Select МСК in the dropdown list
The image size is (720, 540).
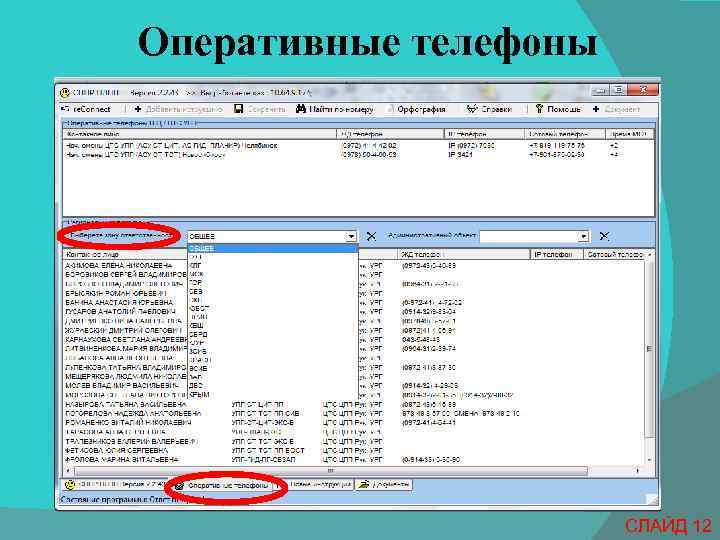[273, 274]
